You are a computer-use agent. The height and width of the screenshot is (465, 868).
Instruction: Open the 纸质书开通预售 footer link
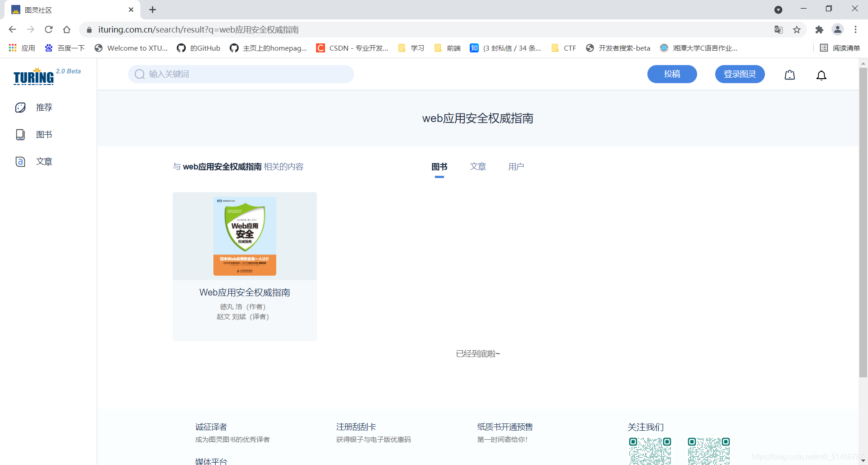coord(505,427)
